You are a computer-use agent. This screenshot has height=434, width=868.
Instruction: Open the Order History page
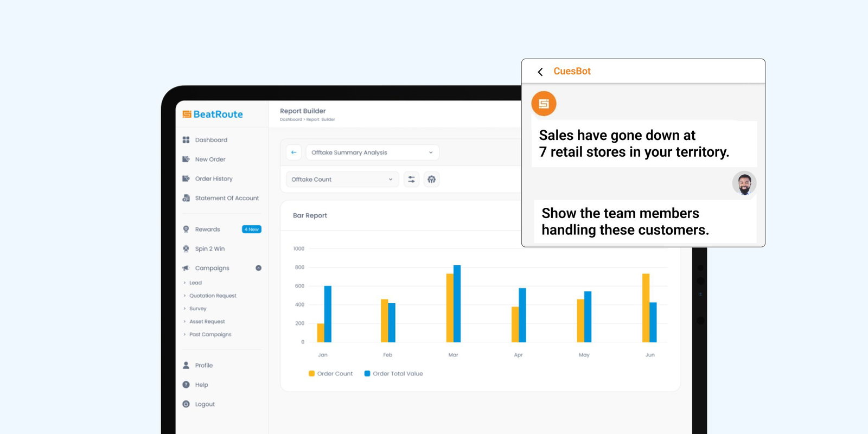pyautogui.click(x=213, y=179)
